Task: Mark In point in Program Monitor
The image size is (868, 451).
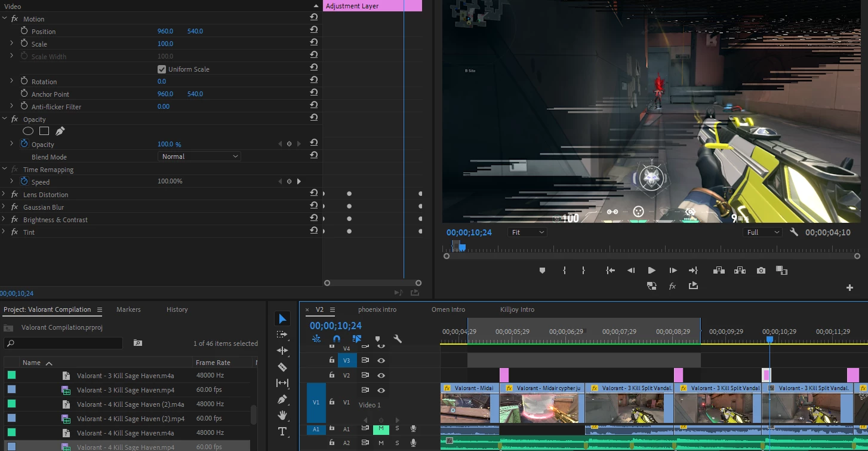Action: point(564,271)
